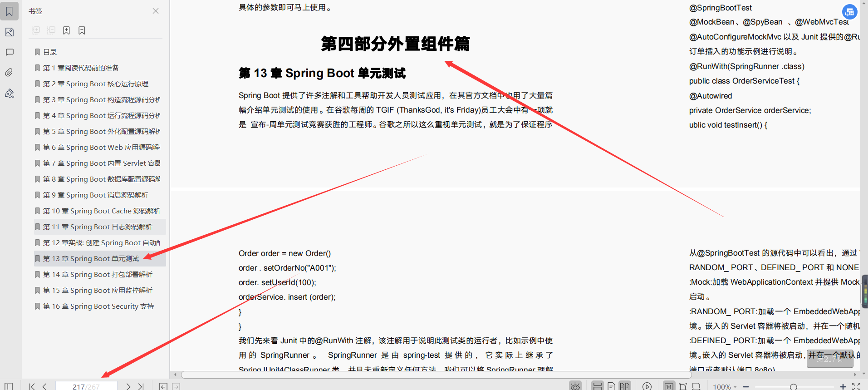Click the zoom in plus button
This screenshot has width=868, height=390.
(x=843, y=387)
